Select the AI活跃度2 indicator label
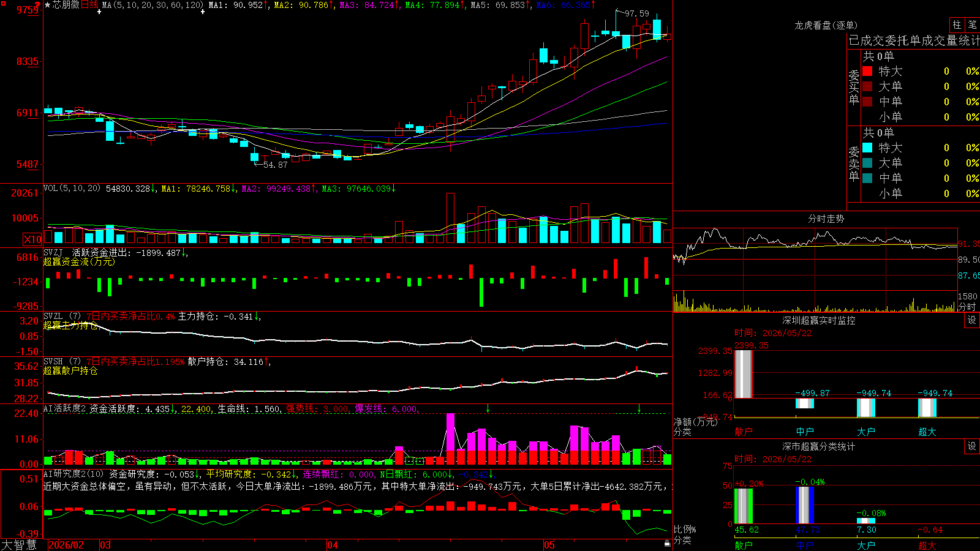 pos(65,409)
